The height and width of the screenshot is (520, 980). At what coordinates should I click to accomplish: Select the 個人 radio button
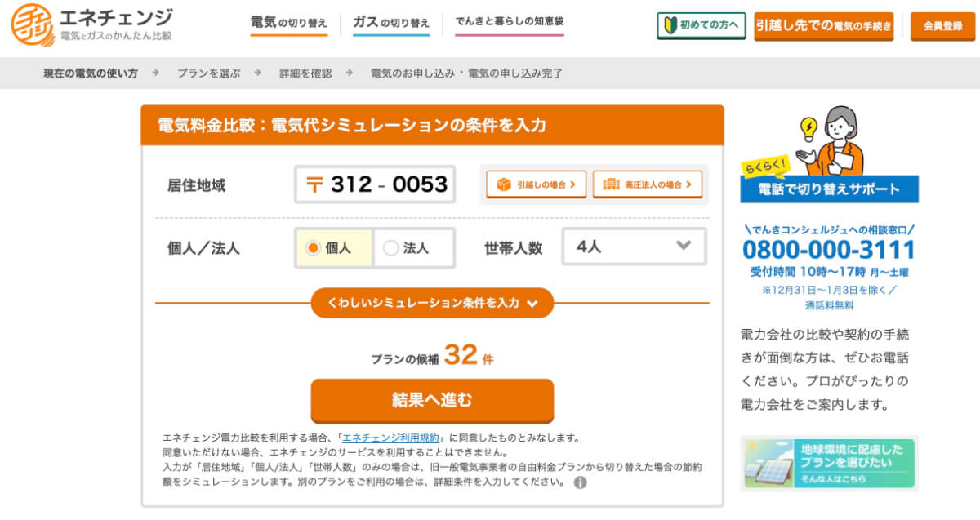coord(313,248)
